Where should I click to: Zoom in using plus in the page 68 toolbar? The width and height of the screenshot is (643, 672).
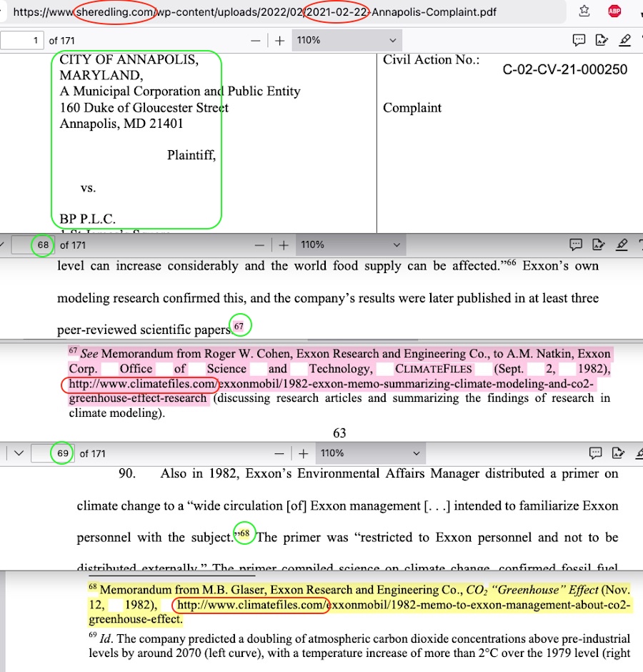[284, 245]
